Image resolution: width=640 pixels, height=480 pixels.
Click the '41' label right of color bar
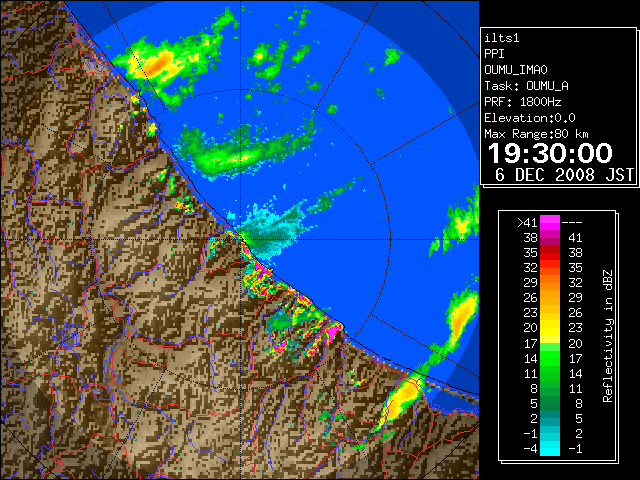click(x=575, y=238)
